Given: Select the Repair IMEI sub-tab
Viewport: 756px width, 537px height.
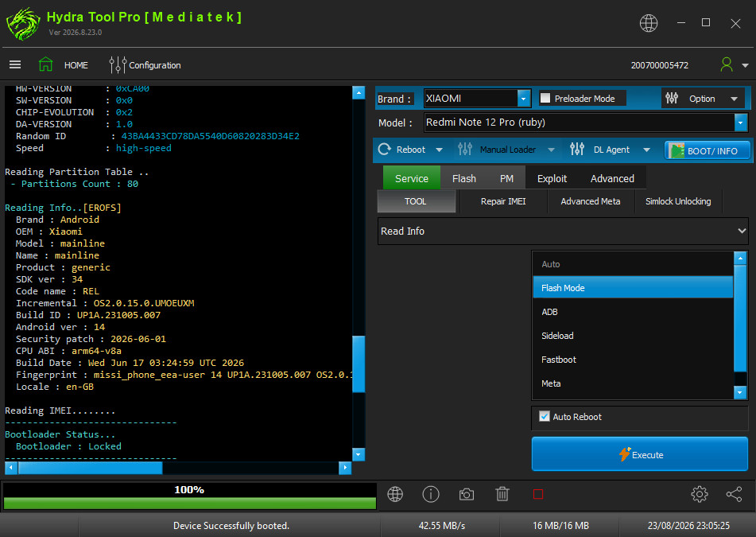Looking at the screenshot, I should pyautogui.click(x=503, y=201).
